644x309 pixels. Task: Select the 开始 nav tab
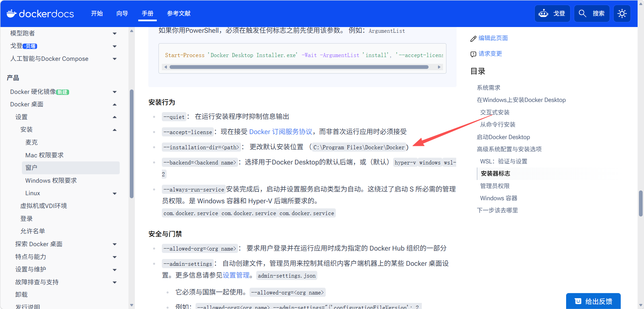97,14
